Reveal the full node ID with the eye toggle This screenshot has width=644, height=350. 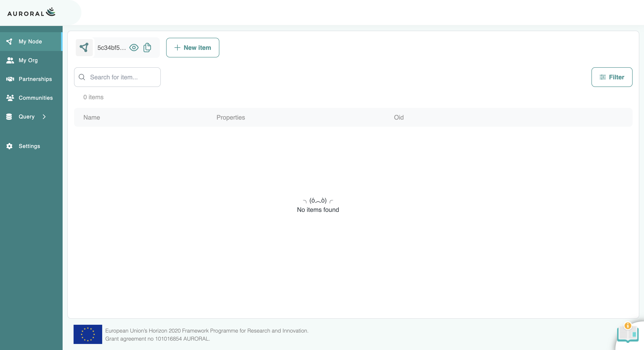click(x=134, y=47)
